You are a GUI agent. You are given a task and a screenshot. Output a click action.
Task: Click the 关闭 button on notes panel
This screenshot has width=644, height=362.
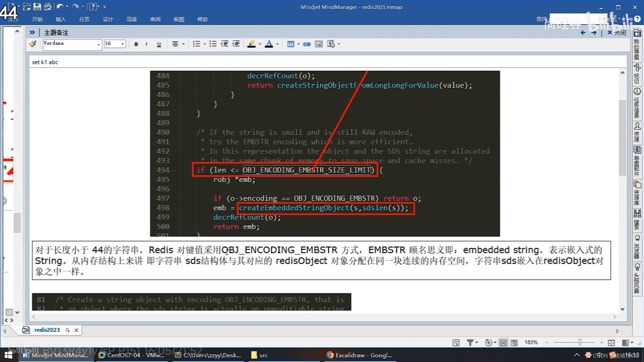(617, 33)
